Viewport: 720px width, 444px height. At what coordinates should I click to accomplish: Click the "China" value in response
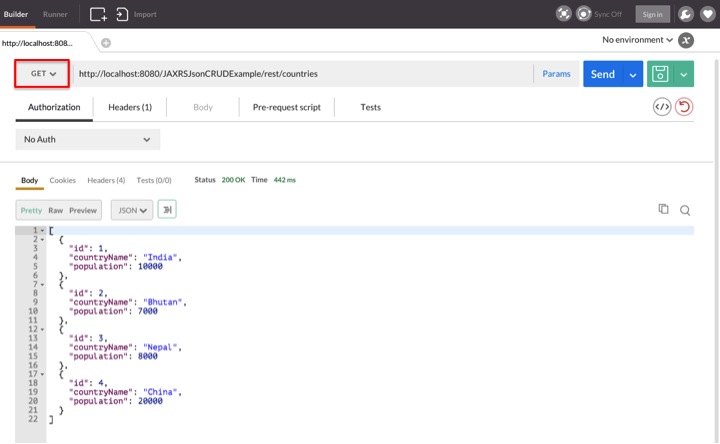pos(160,392)
